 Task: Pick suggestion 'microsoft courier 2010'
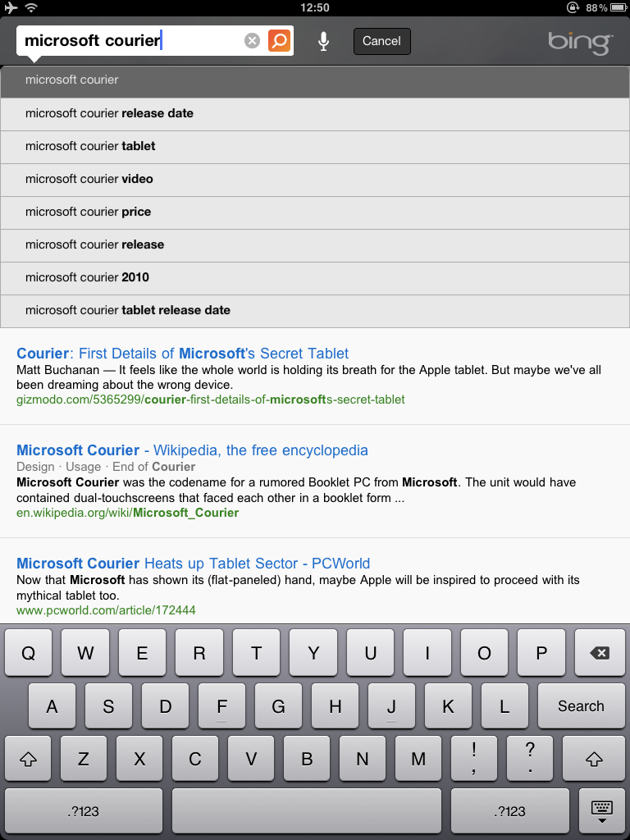click(x=315, y=278)
